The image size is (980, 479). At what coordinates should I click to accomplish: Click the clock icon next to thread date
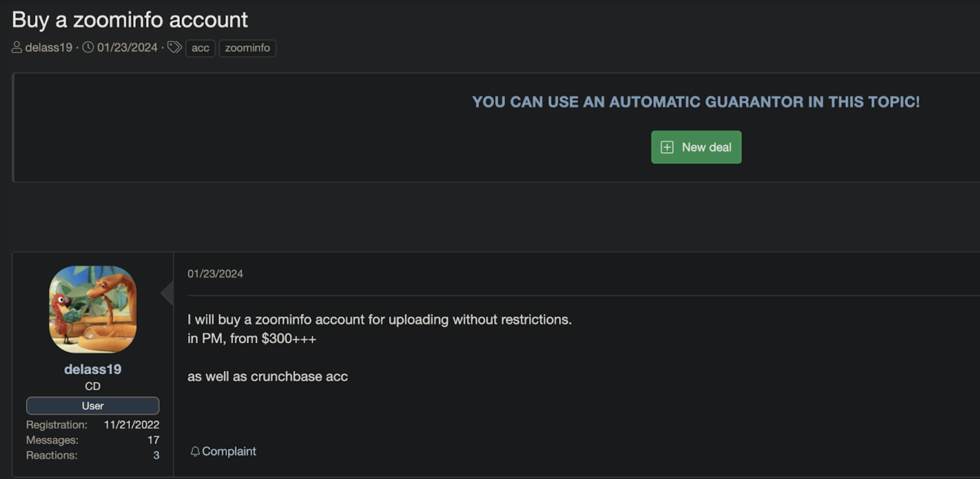tap(88, 47)
